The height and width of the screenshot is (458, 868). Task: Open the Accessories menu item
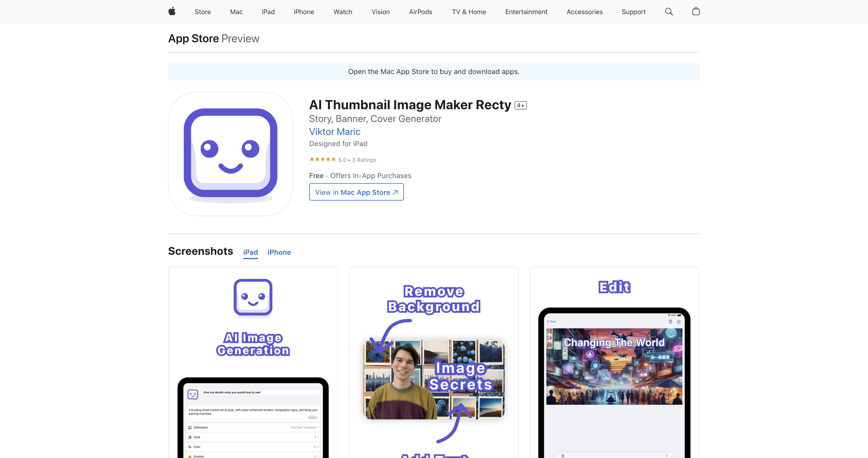(584, 12)
